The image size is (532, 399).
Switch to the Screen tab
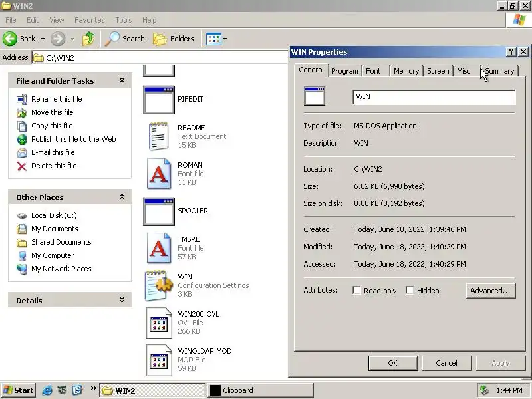[438, 71]
